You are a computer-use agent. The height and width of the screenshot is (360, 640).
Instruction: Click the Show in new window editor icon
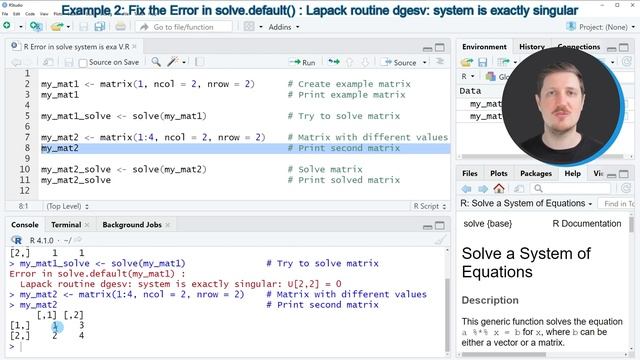click(x=48, y=62)
